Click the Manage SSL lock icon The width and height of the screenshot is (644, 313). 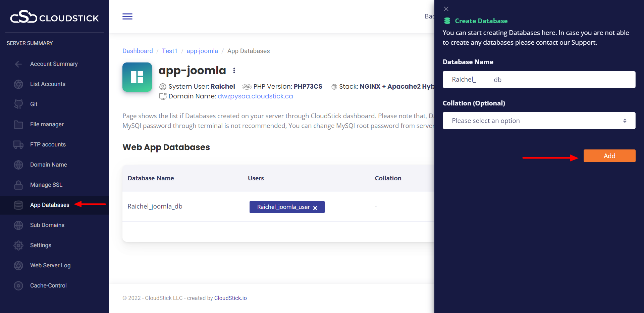(x=18, y=185)
